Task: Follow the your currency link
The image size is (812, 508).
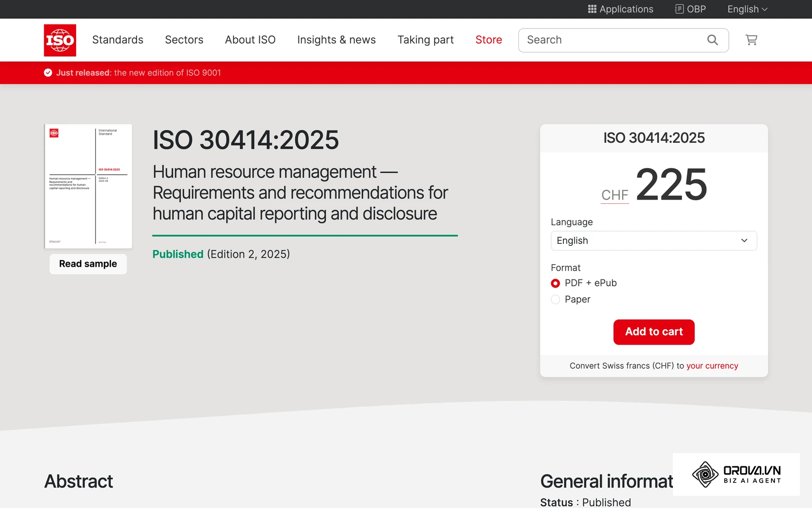Action: [712, 366]
